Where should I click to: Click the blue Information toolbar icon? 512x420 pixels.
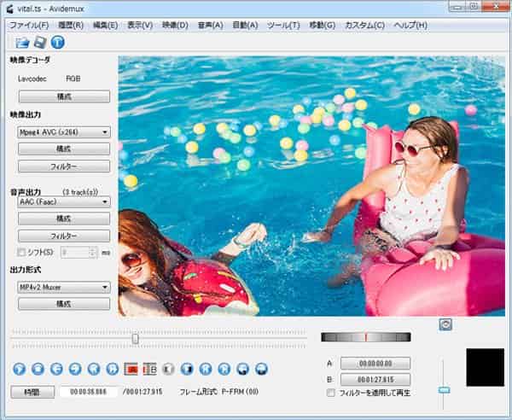(x=57, y=43)
